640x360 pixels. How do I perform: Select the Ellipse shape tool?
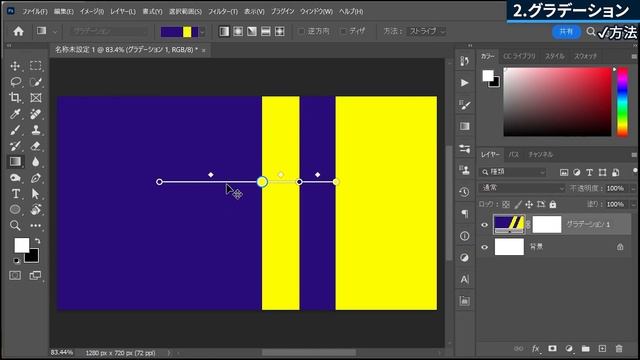pos(15,209)
